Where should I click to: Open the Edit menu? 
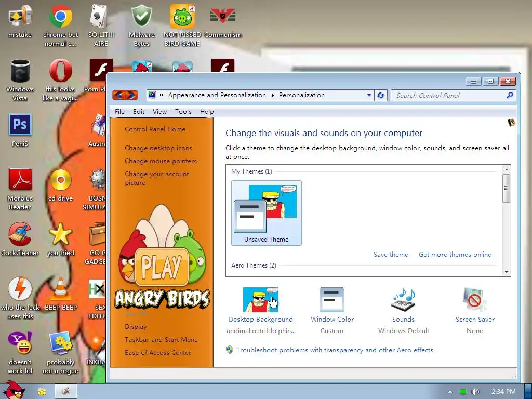click(x=139, y=112)
